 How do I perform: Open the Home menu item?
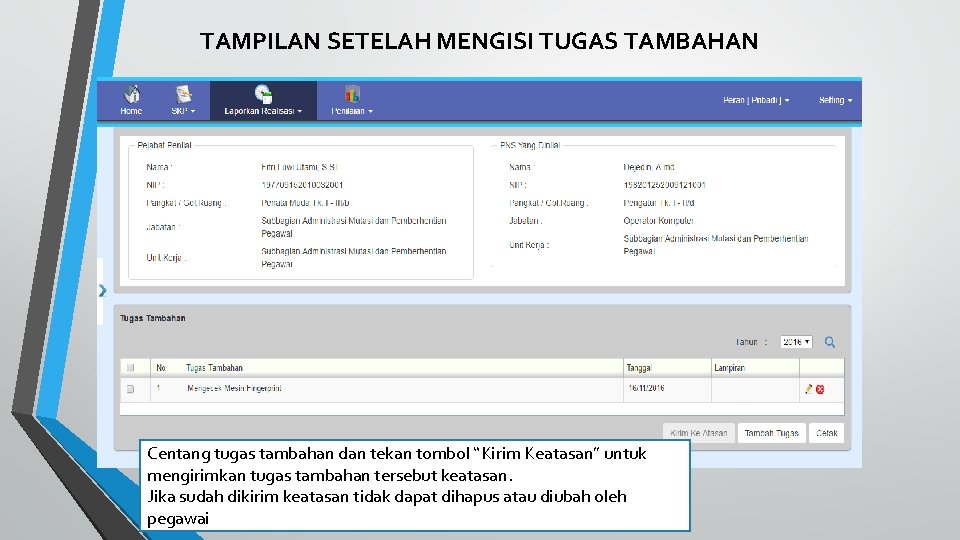pos(131,101)
